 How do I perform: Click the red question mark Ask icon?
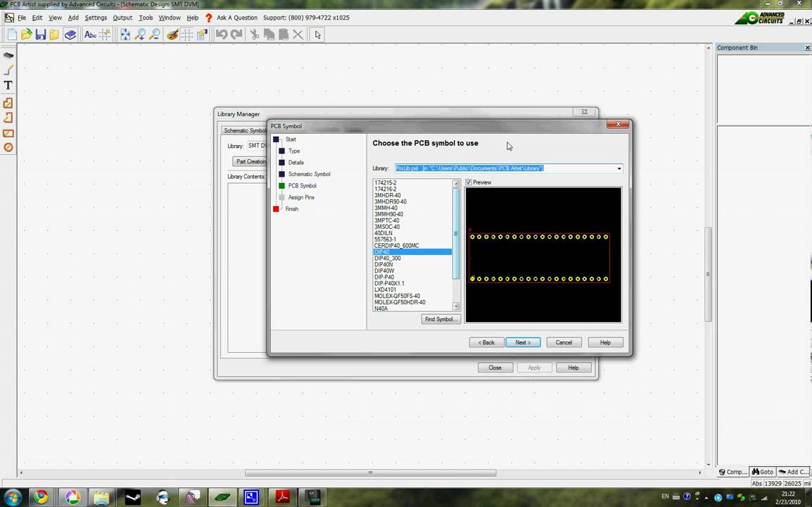209,18
